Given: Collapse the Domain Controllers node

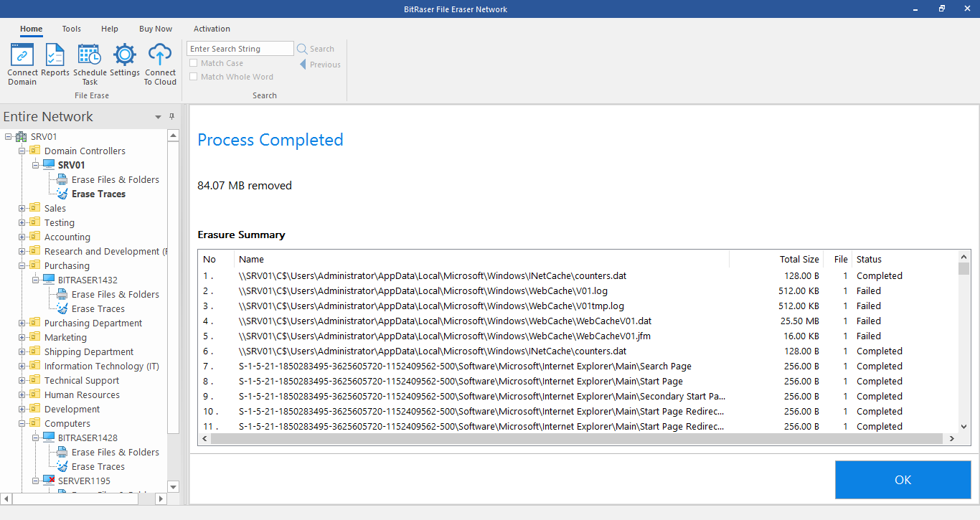Looking at the screenshot, I should pyautogui.click(x=22, y=151).
